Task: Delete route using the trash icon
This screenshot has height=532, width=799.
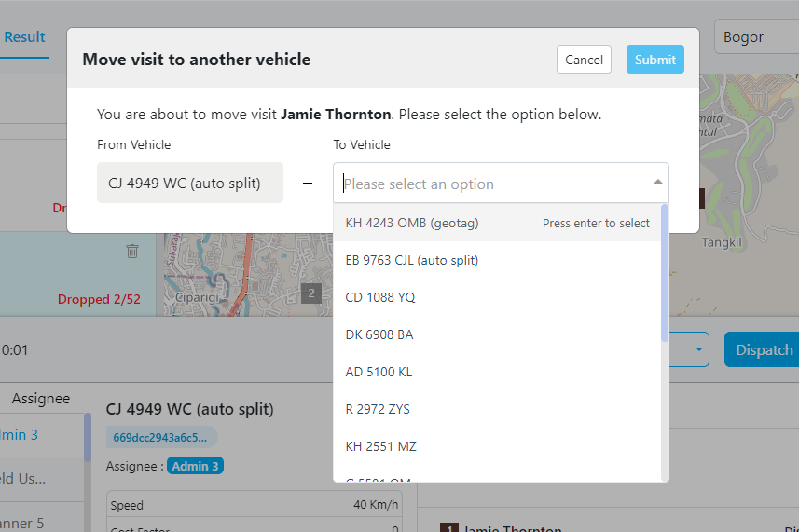Action: pyautogui.click(x=132, y=251)
